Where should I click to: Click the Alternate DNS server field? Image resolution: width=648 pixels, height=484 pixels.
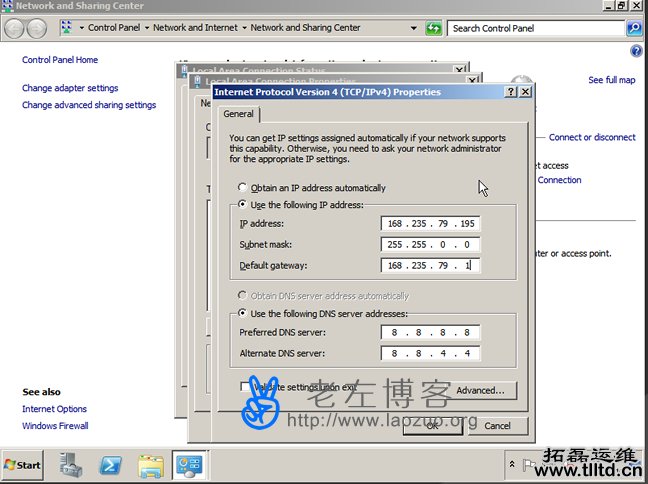(430, 353)
